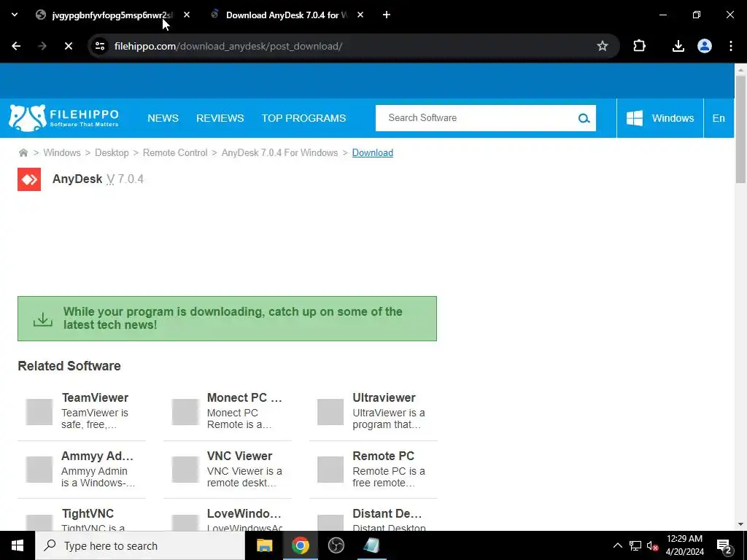View site information in address bar
Image resolution: width=747 pixels, height=560 pixels.
tap(100, 46)
